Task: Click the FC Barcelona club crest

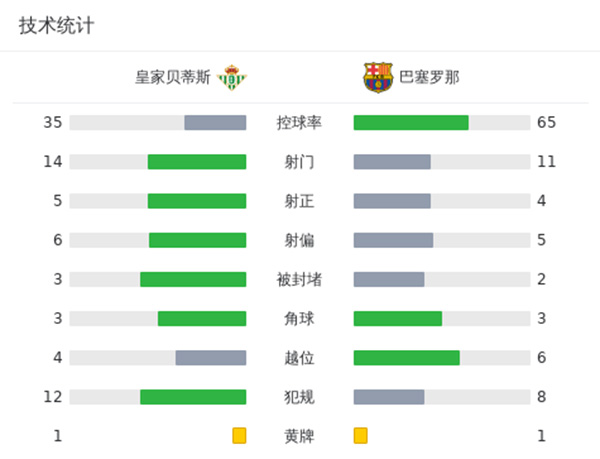Action: click(x=379, y=78)
